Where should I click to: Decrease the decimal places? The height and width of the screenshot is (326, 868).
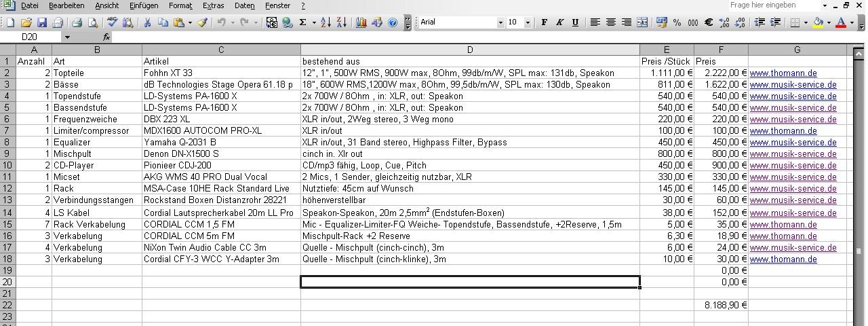pyautogui.click(x=738, y=22)
